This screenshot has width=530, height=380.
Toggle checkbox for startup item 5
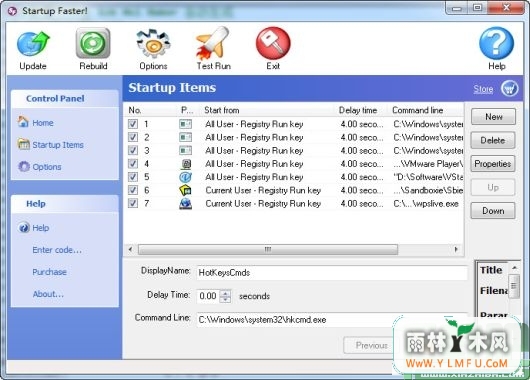pyautogui.click(x=133, y=177)
